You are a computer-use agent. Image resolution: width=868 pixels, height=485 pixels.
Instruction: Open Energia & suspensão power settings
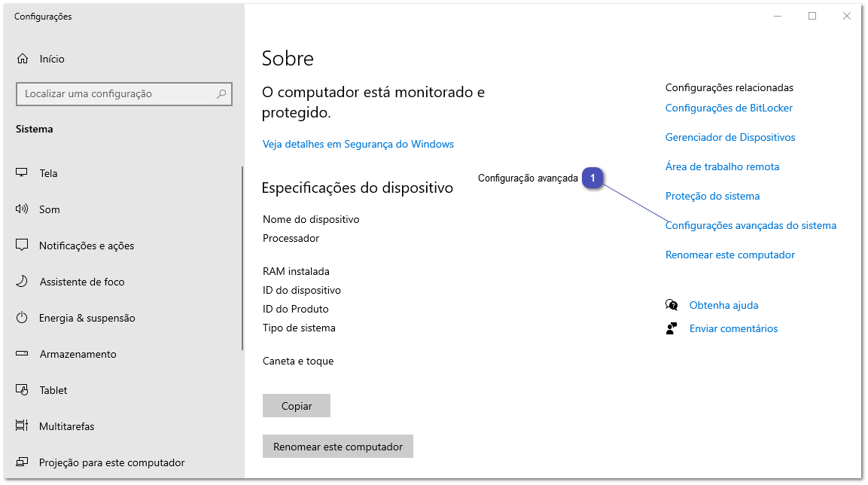tap(23, 317)
